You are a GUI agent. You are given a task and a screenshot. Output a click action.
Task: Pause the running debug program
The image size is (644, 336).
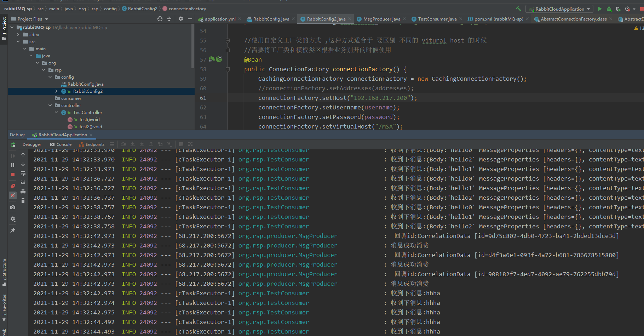coord(13,165)
